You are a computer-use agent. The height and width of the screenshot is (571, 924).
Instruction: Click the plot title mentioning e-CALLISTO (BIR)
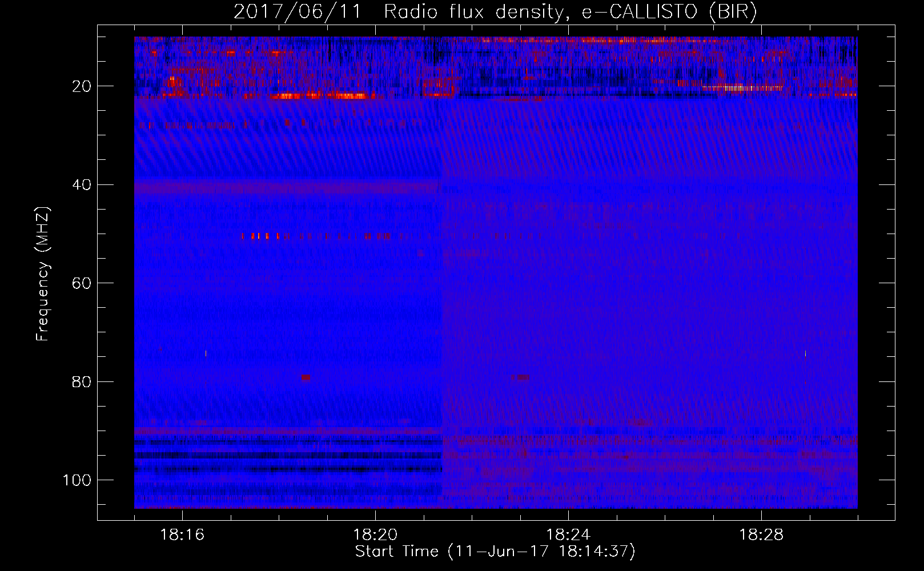tap(495, 11)
